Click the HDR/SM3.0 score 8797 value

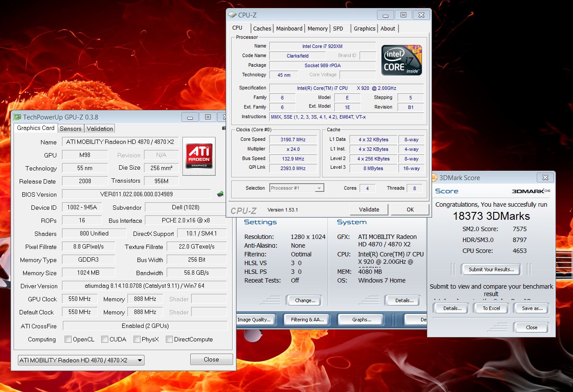tap(519, 240)
